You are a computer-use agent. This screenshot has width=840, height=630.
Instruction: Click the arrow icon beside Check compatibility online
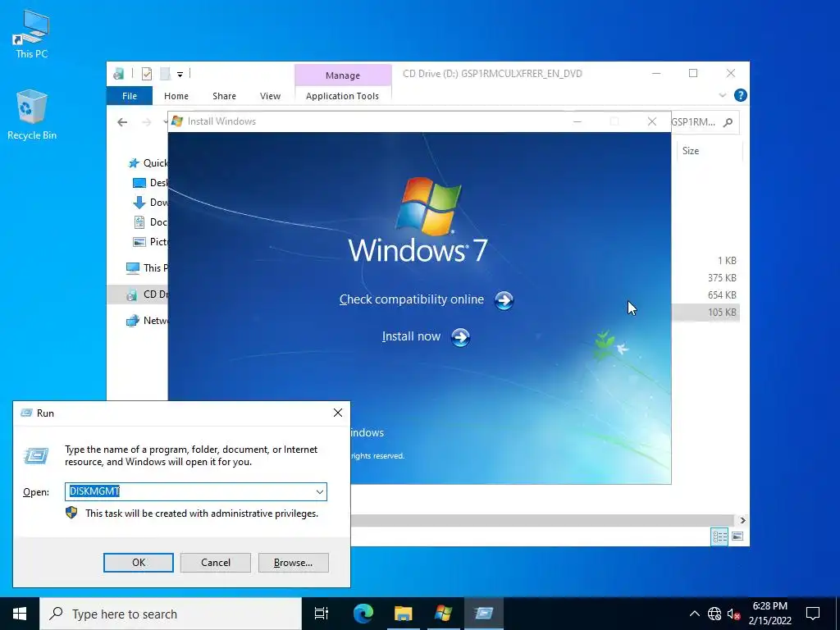(x=504, y=300)
